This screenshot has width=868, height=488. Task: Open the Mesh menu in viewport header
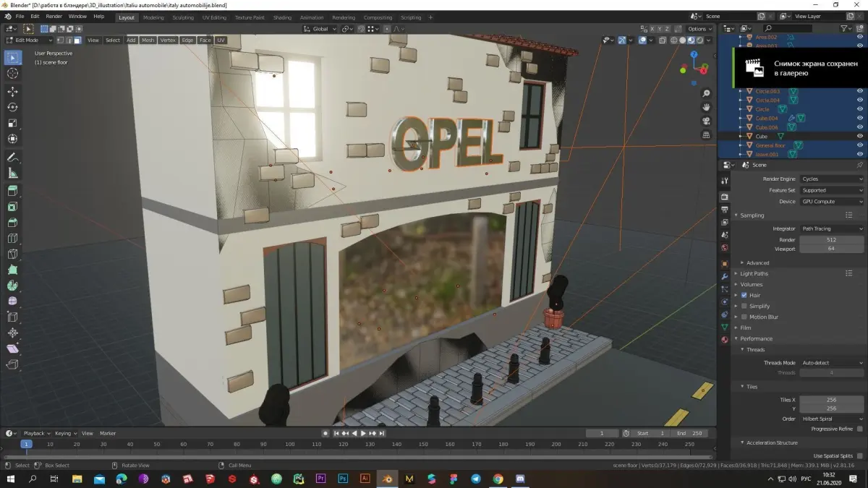tap(148, 40)
